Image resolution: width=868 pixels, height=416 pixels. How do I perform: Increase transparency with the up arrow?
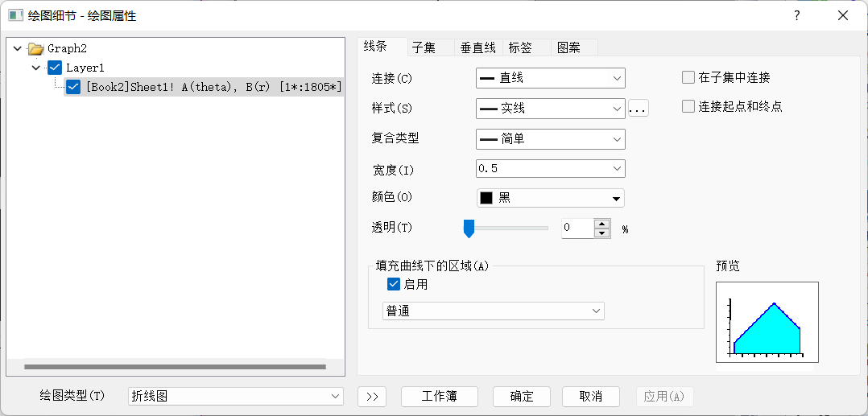[601, 224]
